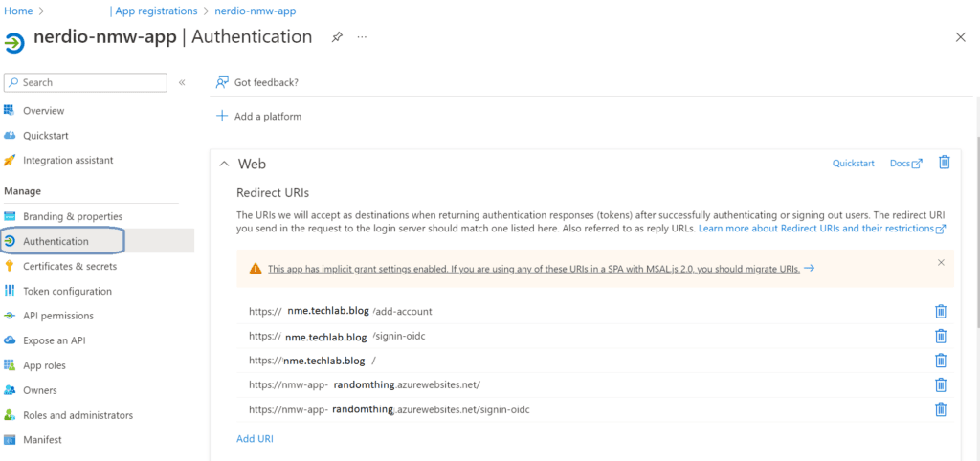The height and width of the screenshot is (461, 980).
Task: Collapse the Web platform section
Action: tap(224, 164)
